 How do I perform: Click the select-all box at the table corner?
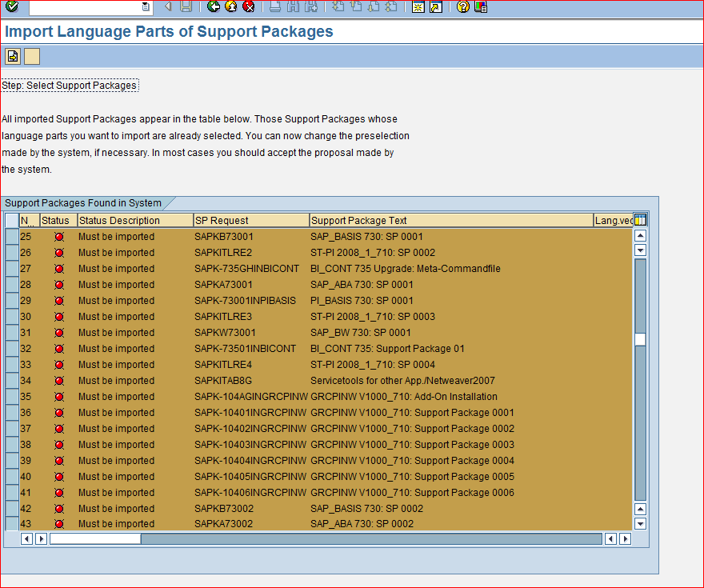(12, 220)
